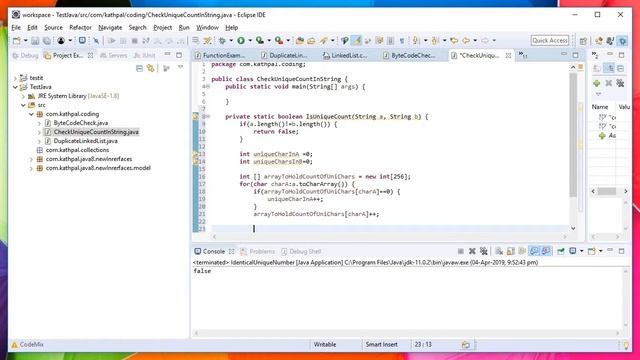
Task: Switch to the Problems tab
Action: pyautogui.click(x=258, y=251)
